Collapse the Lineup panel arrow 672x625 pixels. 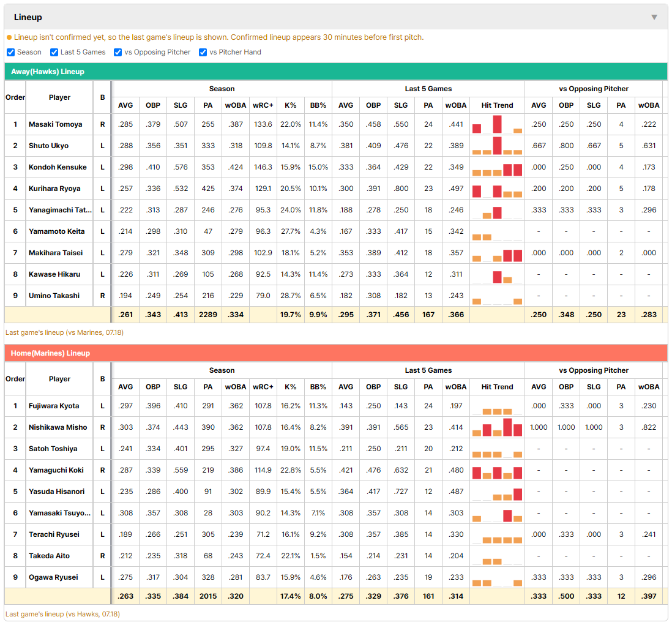654,17
